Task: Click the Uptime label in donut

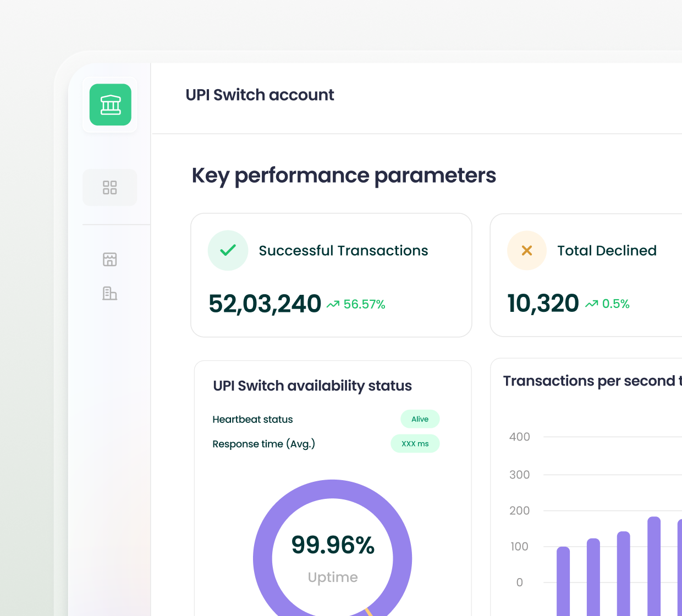Action: coord(333,577)
